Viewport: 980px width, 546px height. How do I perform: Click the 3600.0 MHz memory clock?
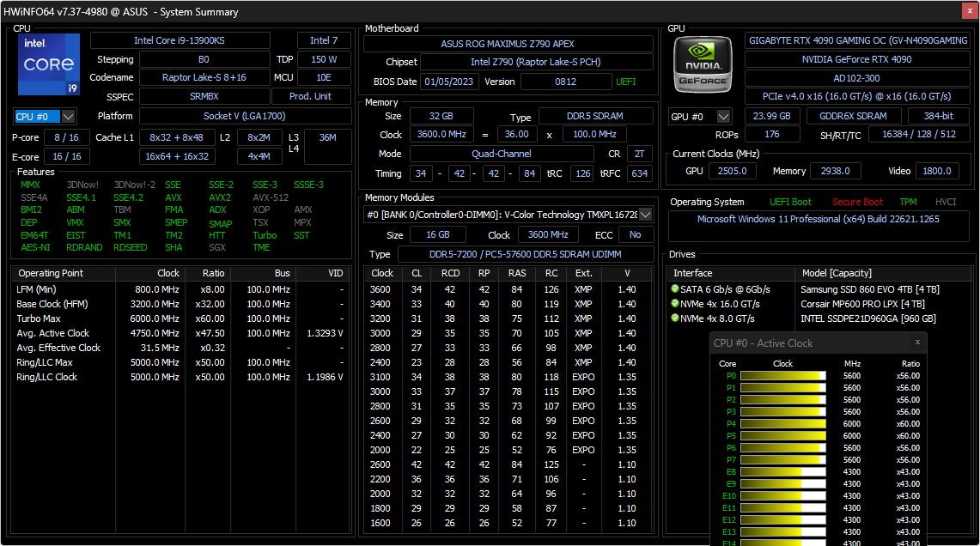tap(441, 134)
